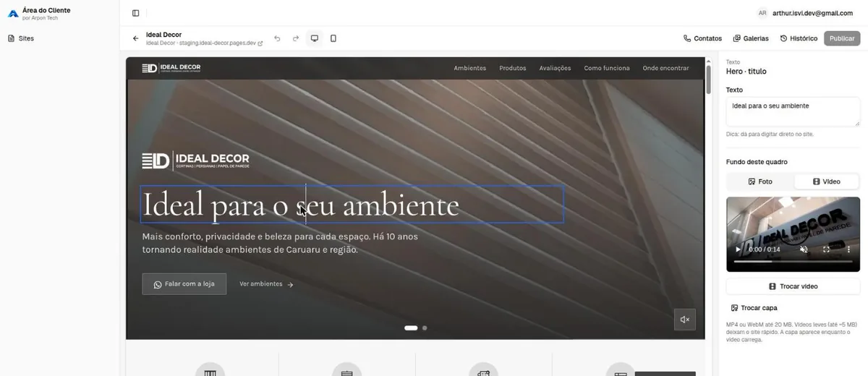868x376 pixels.
Task: Open video preview in fullscreen
Action: coord(826,249)
